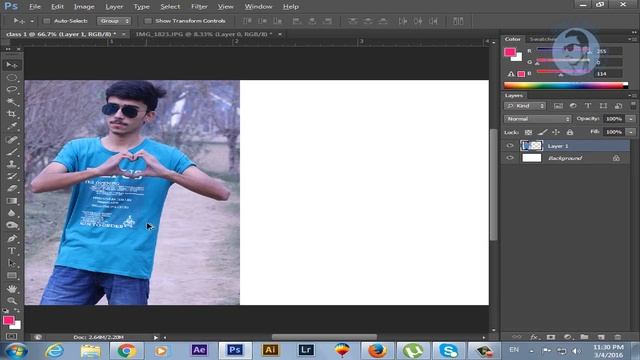This screenshot has width=640, height=360.
Task: Open the Fill slider arrow
Action: tap(631, 132)
